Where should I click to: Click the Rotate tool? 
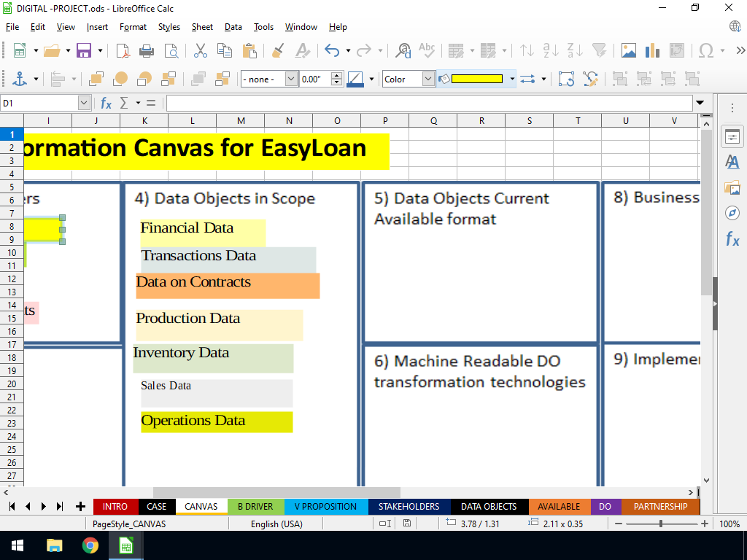tap(566, 79)
